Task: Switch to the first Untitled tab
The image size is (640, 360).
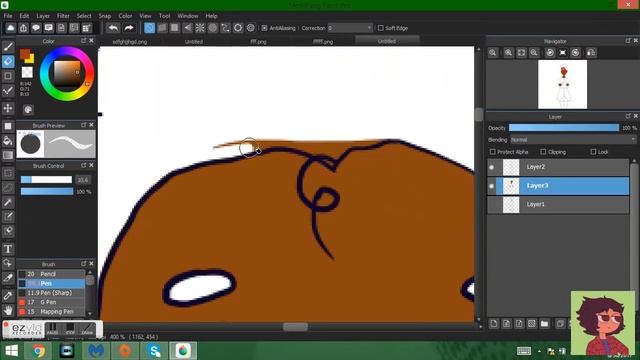Action: (x=193, y=41)
